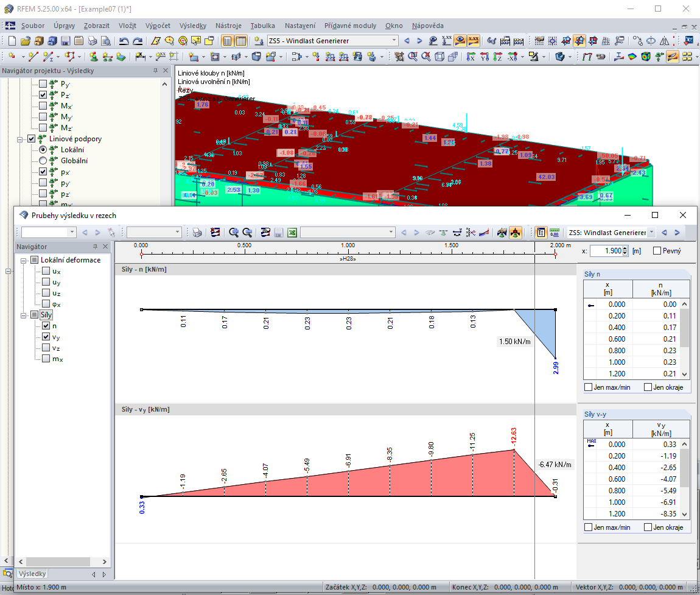The width and height of the screenshot is (700, 595).
Task: Open the Zobrazit menu
Action: pyautogui.click(x=96, y=26)
